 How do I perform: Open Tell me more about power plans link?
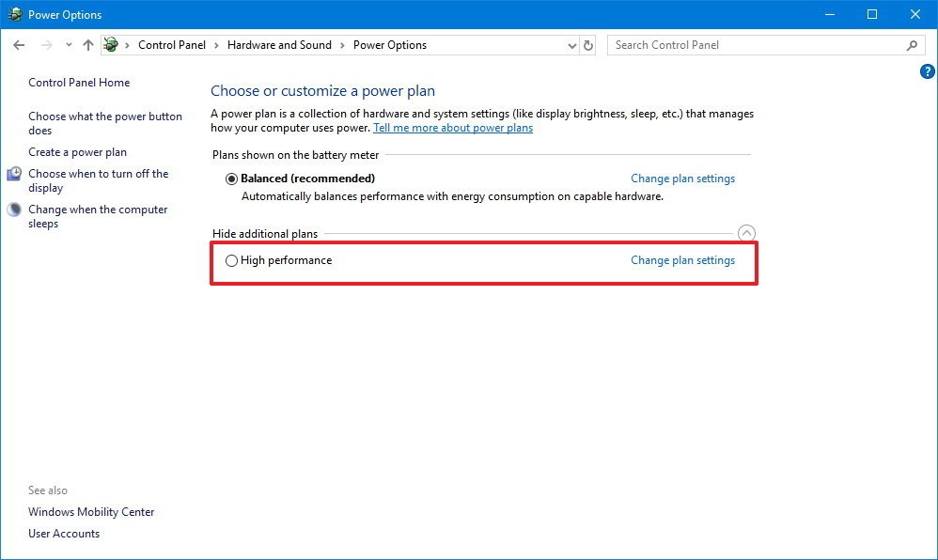[453, 128]
